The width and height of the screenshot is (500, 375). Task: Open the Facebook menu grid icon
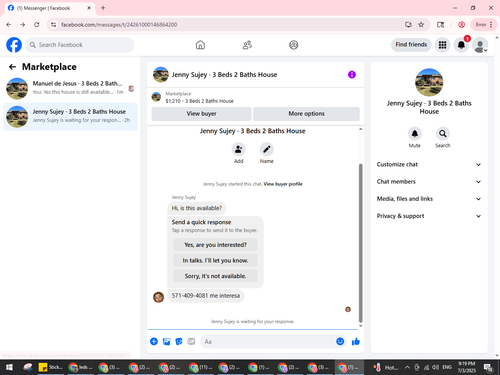pos(442,45)
